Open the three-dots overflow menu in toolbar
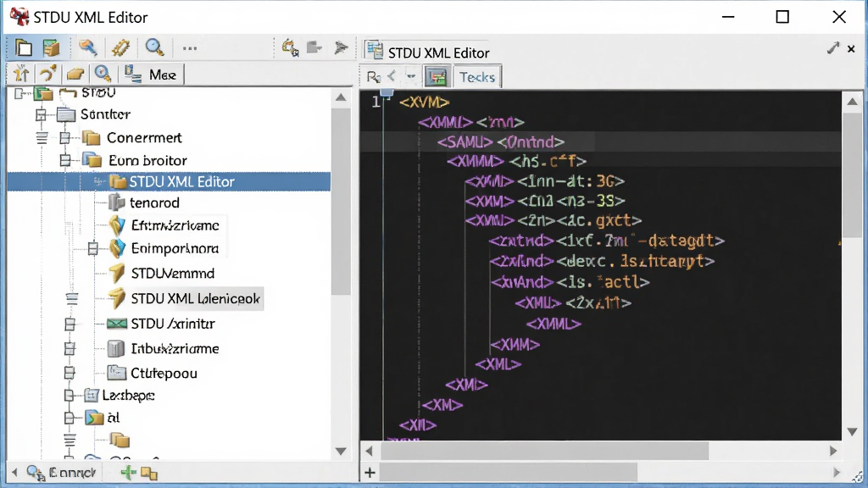The image size is (868, 488). (189, 48)
